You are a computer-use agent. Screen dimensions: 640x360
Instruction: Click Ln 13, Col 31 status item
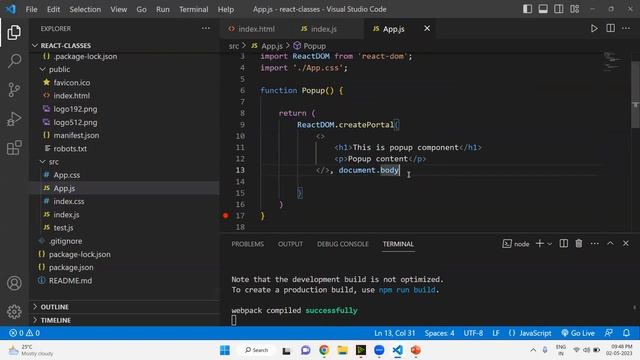coord(394,333)
